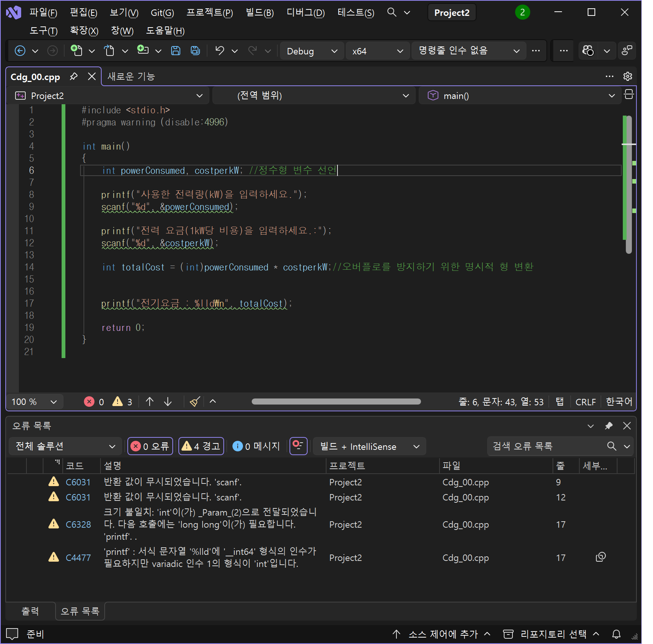Click the new project toolbar icon
The width and height of the screenshot is (653, 644).
pyautogui.click(x=76, y=50)
